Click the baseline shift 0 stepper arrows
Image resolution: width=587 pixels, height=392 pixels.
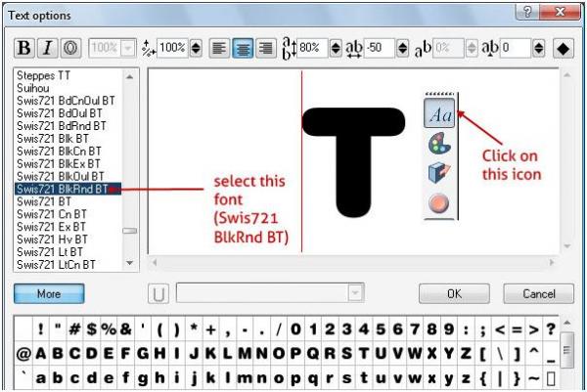(x=539, y=48)
